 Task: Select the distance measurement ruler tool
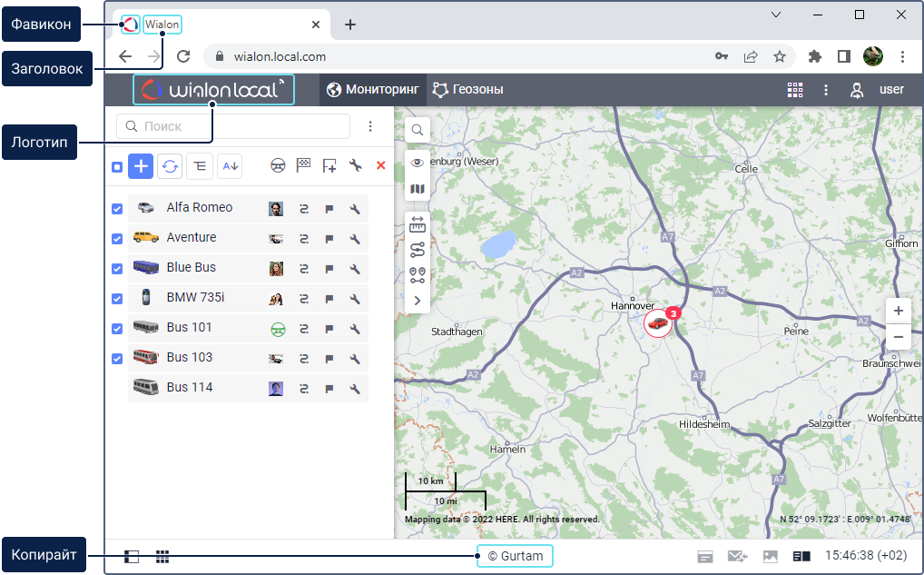(x=418, y=223)
